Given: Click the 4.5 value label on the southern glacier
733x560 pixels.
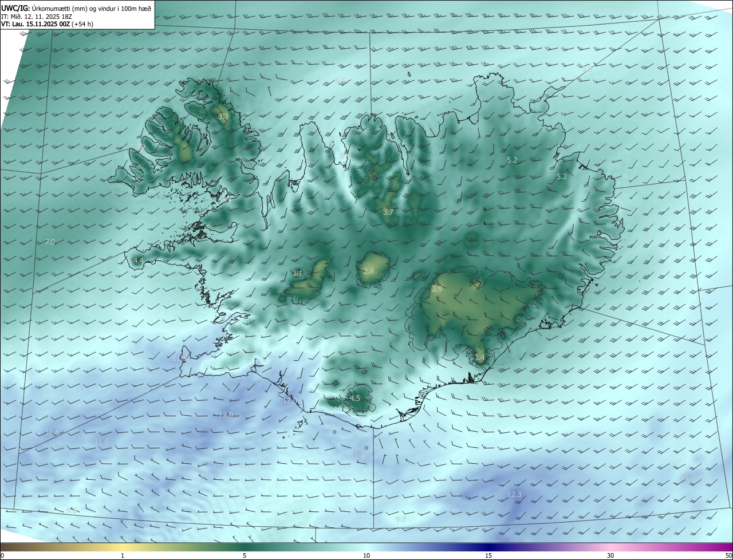Looking at the screenshot, I should (355, 399).
